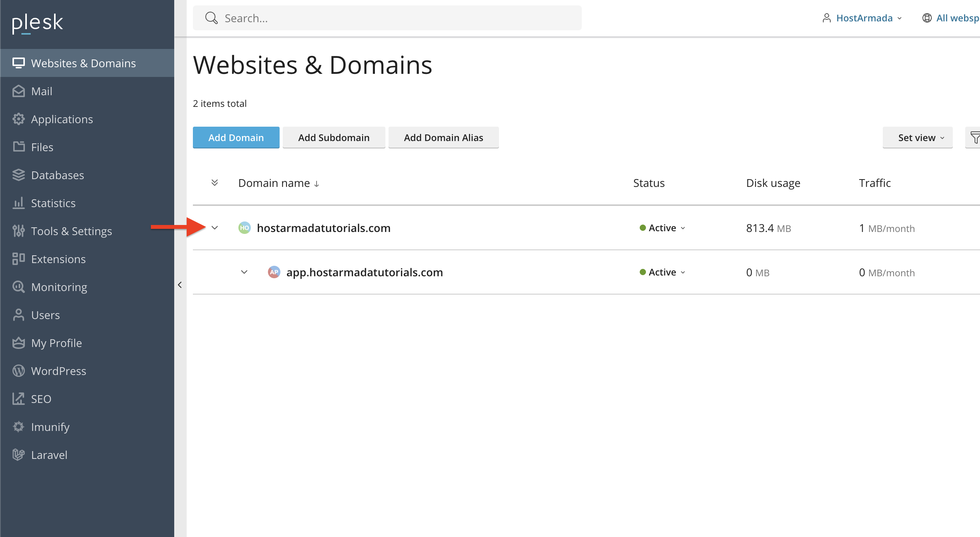Image resolution: width=980 pixels, height=537 pixels.
Task: Expand the app.hostarmadatutorials.com subdomain row
Action: coord(244,272)
